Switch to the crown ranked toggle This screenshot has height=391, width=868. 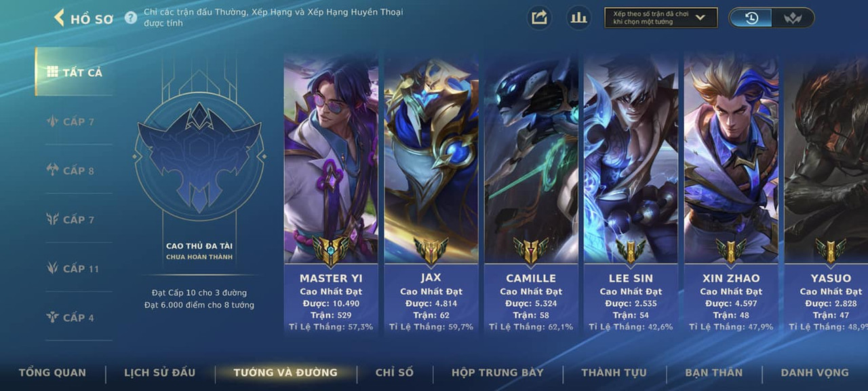coord(792,18)
